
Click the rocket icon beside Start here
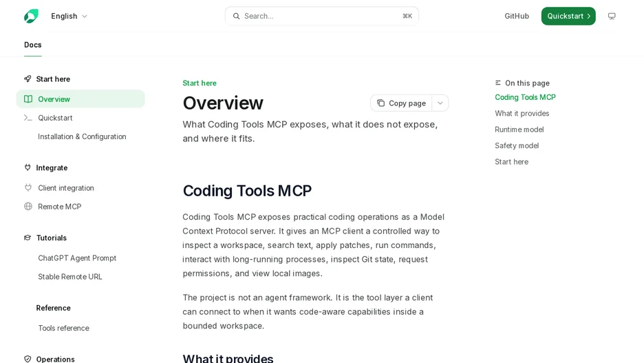point(28,79)
